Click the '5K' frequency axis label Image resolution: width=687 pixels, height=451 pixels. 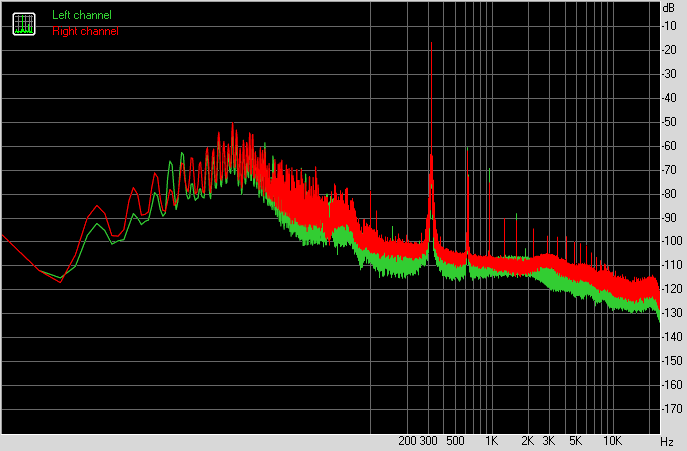pyautogui.click(x=575, y=441)
